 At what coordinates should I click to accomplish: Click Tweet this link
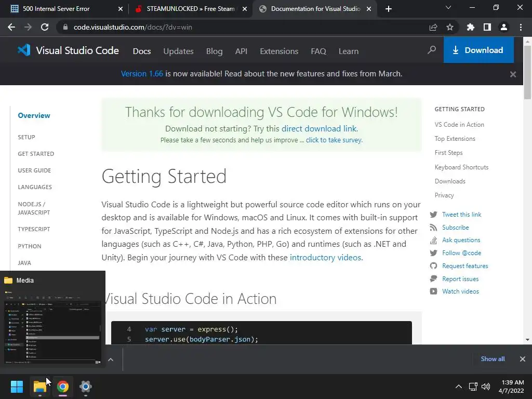tap(461, 215)
